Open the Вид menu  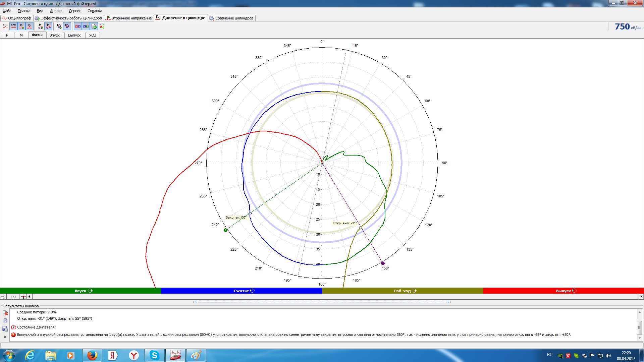(x=40, y=11)
